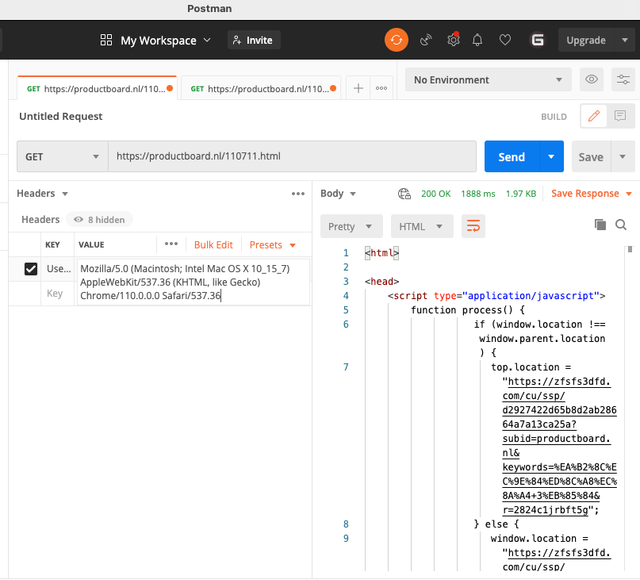Open the GET method dropdown

[x=62, y=157]
